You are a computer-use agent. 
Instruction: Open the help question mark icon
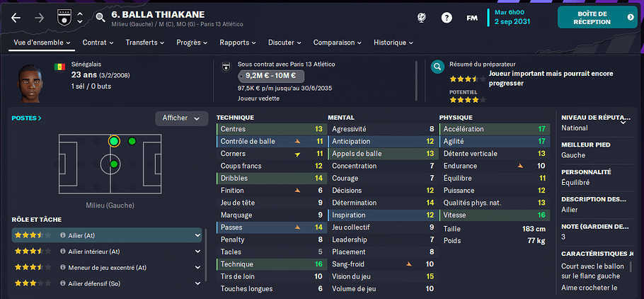point(447,18)
